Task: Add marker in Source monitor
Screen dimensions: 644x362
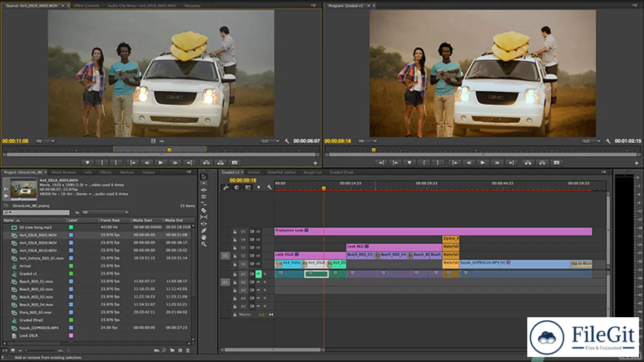Action: tap(88, 162)
